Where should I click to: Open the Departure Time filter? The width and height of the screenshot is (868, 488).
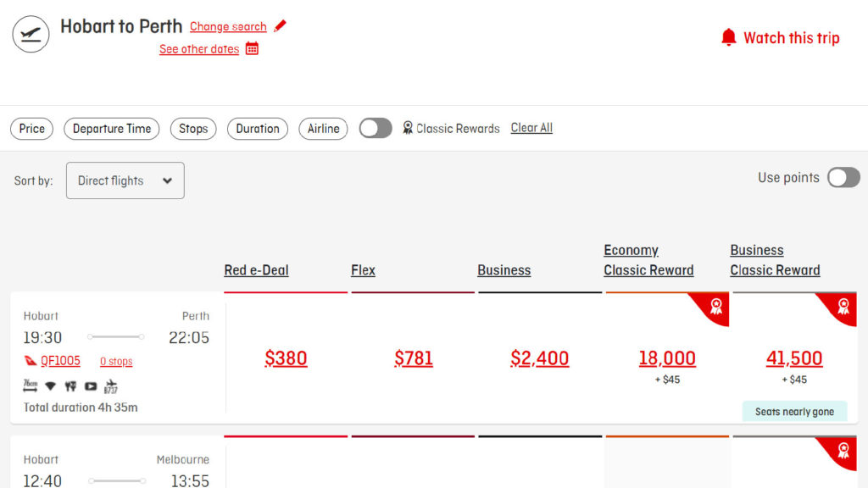click(x=112, y=129)
